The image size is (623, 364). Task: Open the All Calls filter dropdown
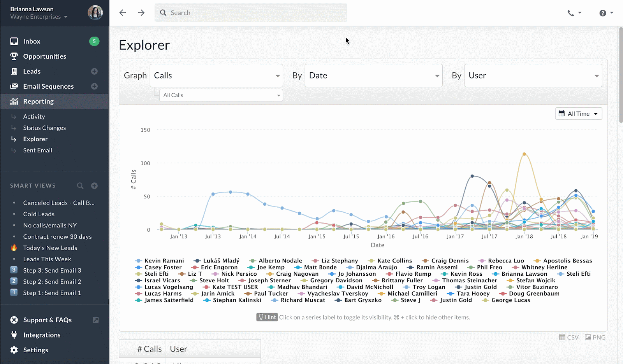point(221,95)
